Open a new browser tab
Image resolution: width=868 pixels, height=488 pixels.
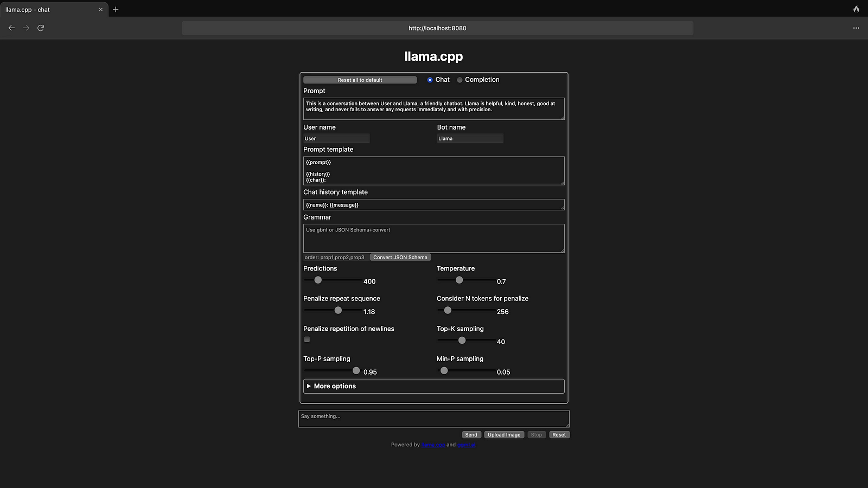pos(116,9)
